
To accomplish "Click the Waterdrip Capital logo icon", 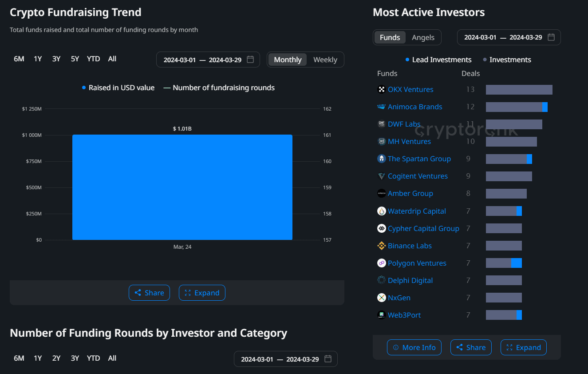I will coord(381,211).
